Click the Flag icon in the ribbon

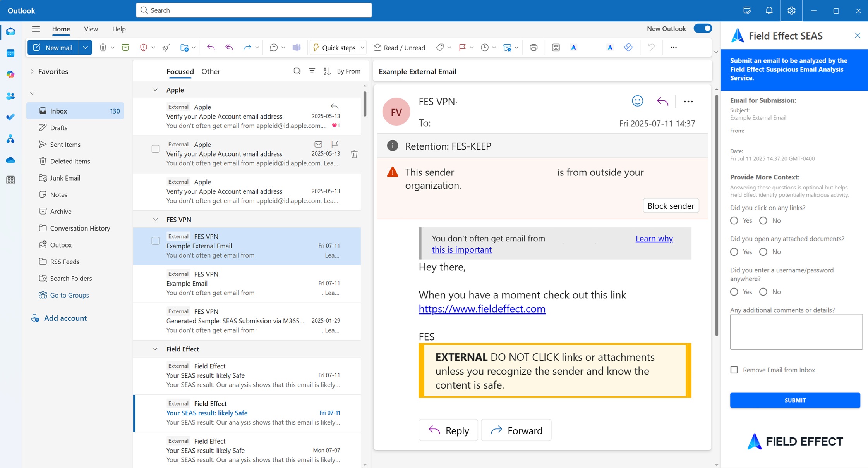(x=462, y=47)
